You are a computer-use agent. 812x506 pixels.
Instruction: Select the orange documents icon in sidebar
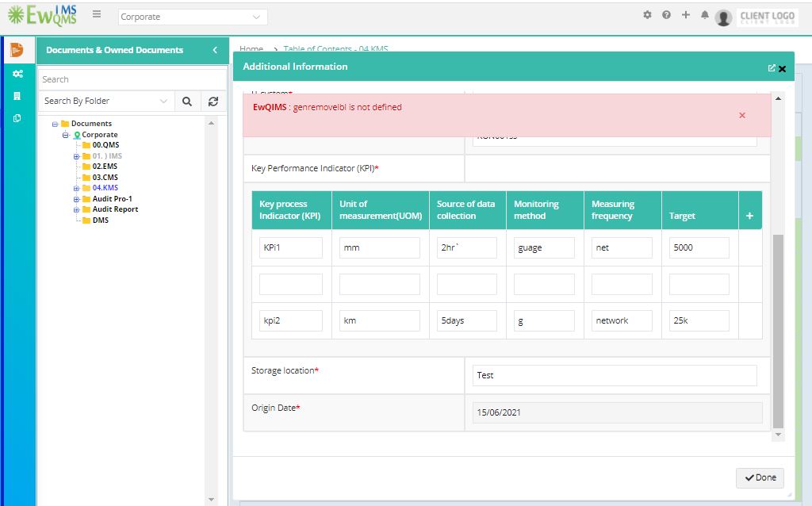(x=17, y=50)
